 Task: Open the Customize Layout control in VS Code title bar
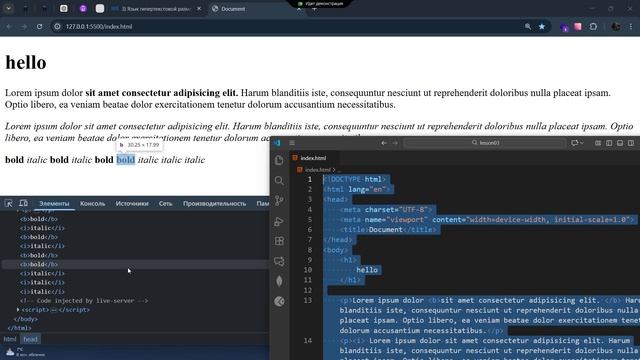point(598,143)
